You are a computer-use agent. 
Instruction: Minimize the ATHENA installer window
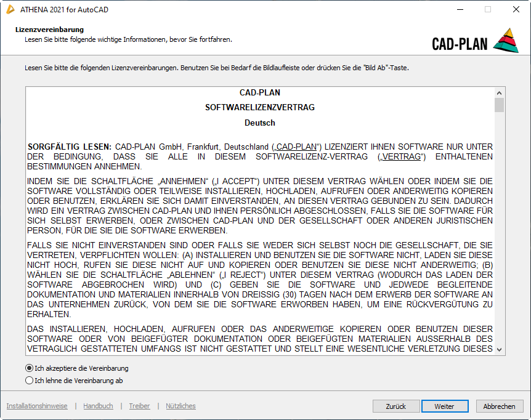[460, 10]
